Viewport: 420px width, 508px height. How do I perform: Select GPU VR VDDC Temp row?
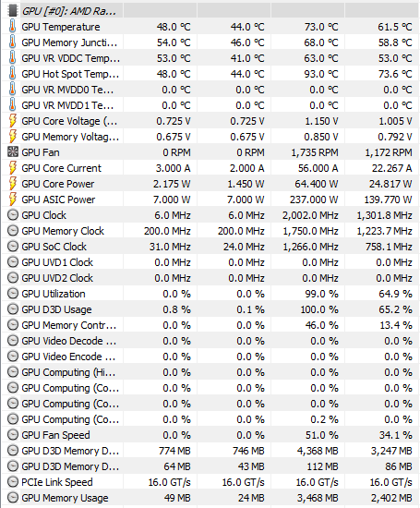click(210, 58)
